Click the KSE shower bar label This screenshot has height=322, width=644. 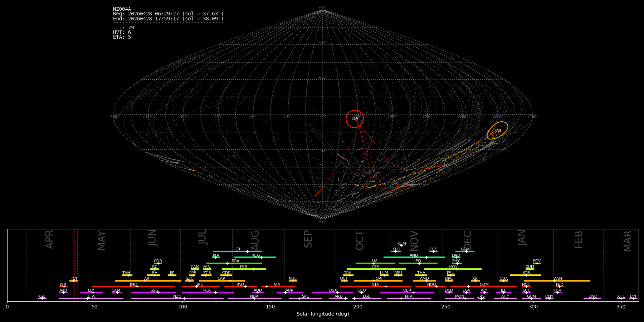[42, 297]
